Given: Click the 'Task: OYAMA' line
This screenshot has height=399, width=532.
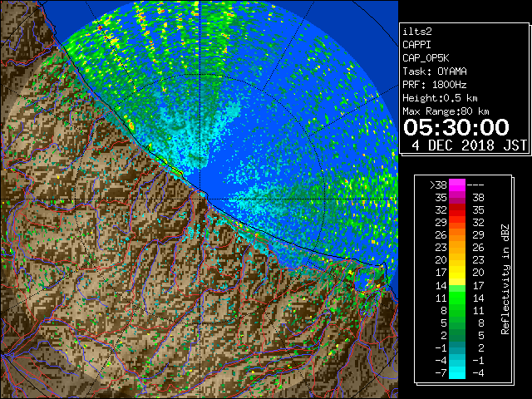Looking at the screenshot, I should pos(435,71).
